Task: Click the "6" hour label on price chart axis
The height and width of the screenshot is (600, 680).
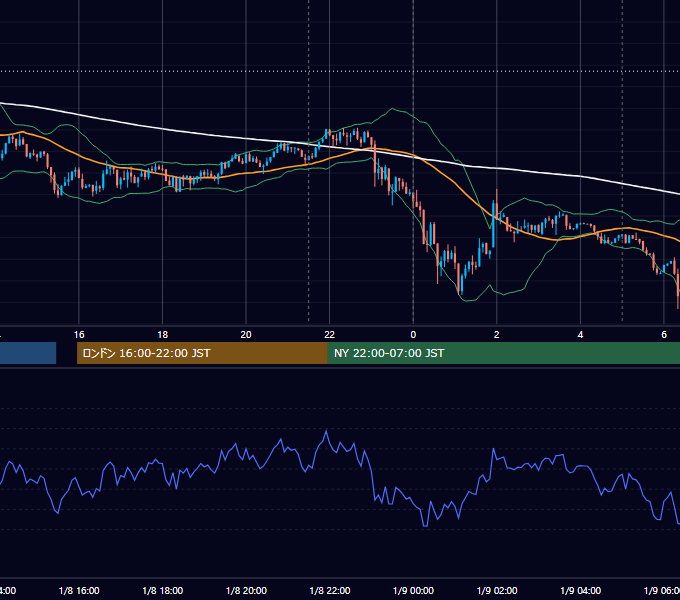Action: (x=664, y=335)
